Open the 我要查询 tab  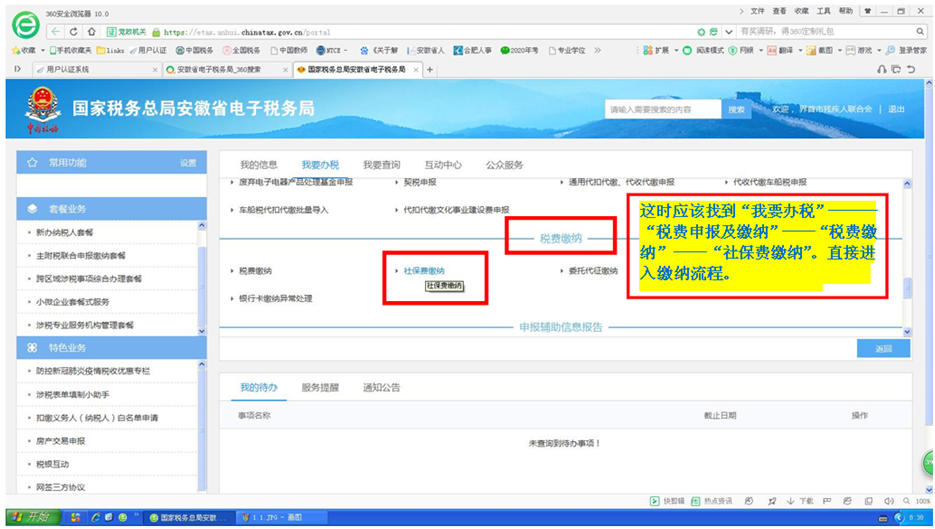coord(382,165)
